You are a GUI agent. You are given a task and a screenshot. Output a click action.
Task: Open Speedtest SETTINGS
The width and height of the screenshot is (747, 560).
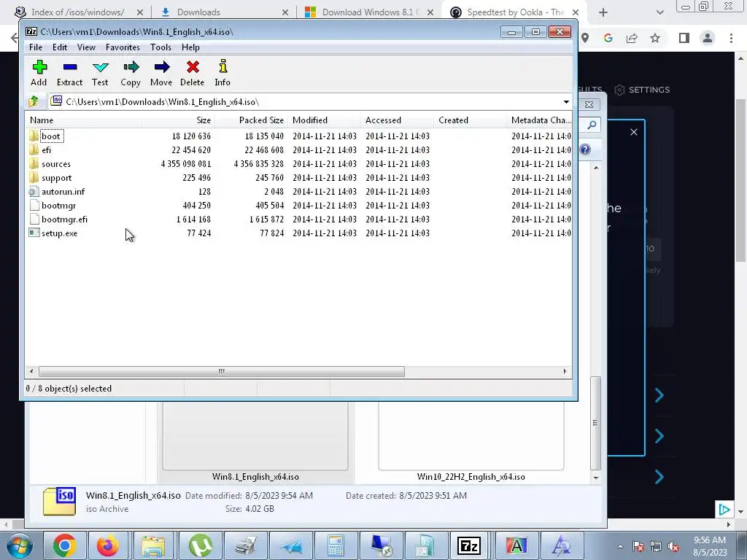(642, 90)
